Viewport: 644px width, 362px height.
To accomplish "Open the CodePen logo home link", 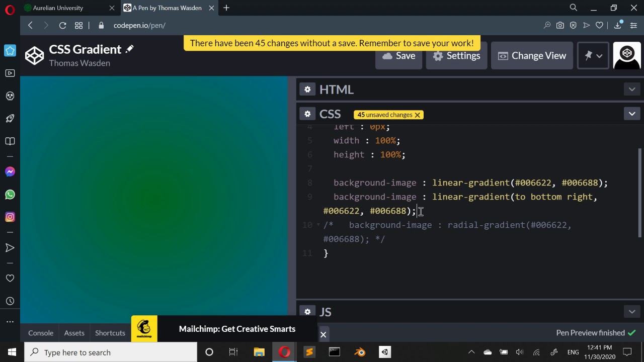I will pos(34,56).
